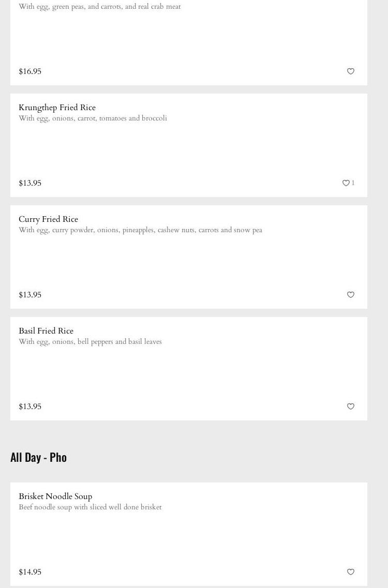
Task: Click the Basil Fried Rice $13.95 price
Action: [x=30, y=406]
